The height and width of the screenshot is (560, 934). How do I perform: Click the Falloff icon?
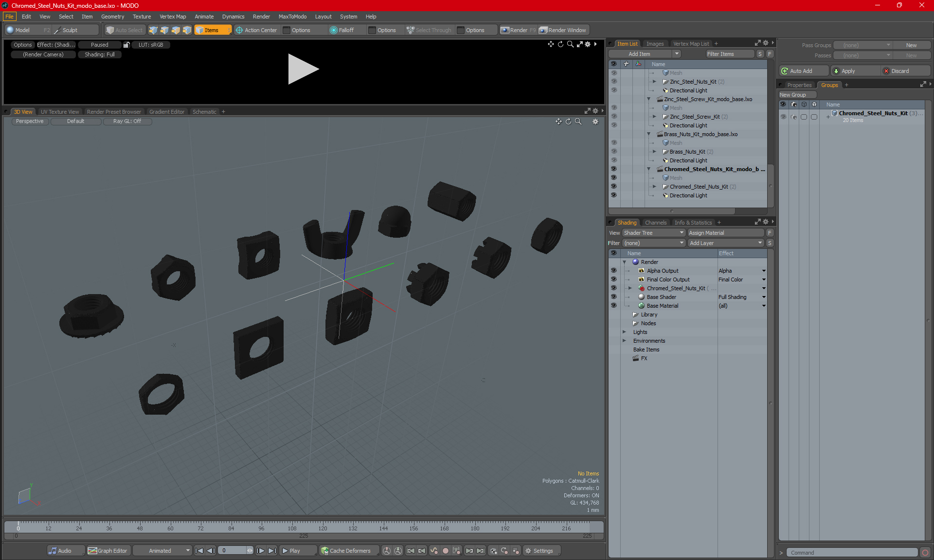coord(333,30)
